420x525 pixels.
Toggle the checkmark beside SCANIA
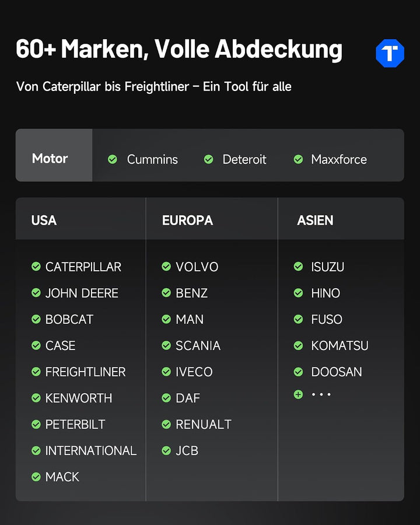tap(166, 345)
